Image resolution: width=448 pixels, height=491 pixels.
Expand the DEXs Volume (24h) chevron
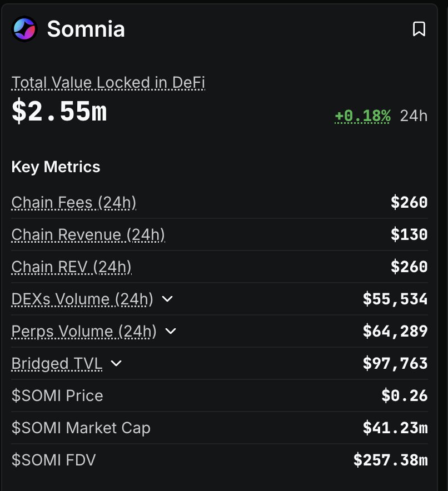167,299
